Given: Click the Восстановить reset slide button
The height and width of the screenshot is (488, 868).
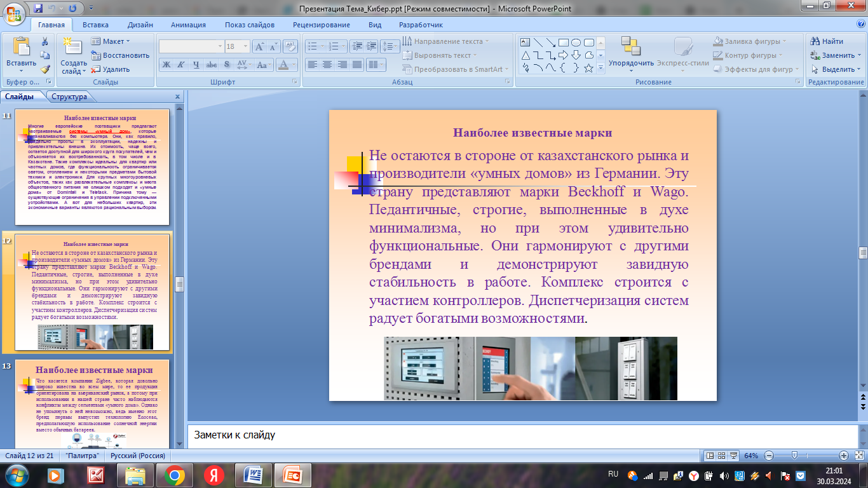Looking at the screenshot, I should [x=120, y=55].
